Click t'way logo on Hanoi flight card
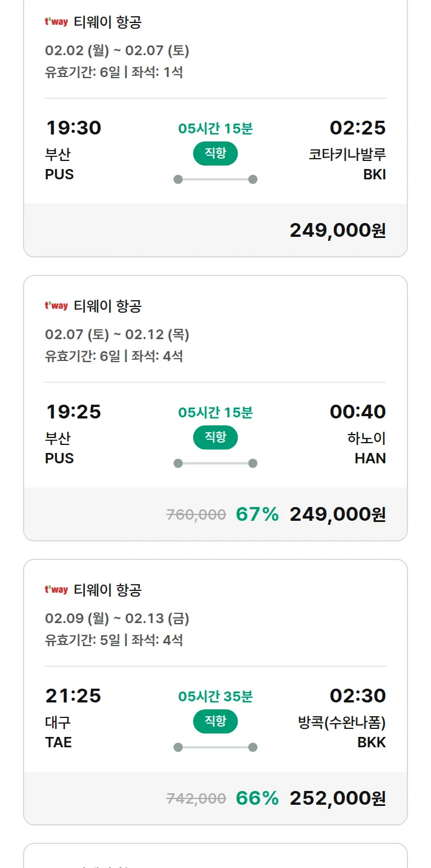This screenshot has width=431, height=868. point(56,306)
